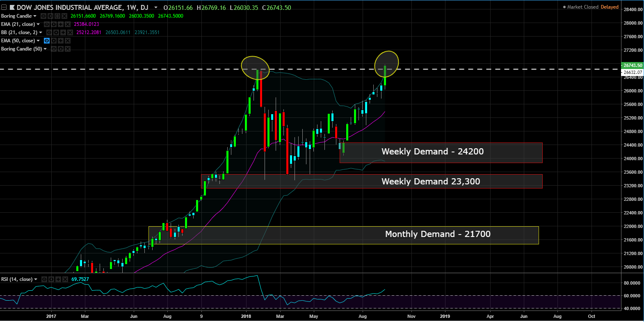Click the Boring Candle open value 26151.6600

point(83,16)
